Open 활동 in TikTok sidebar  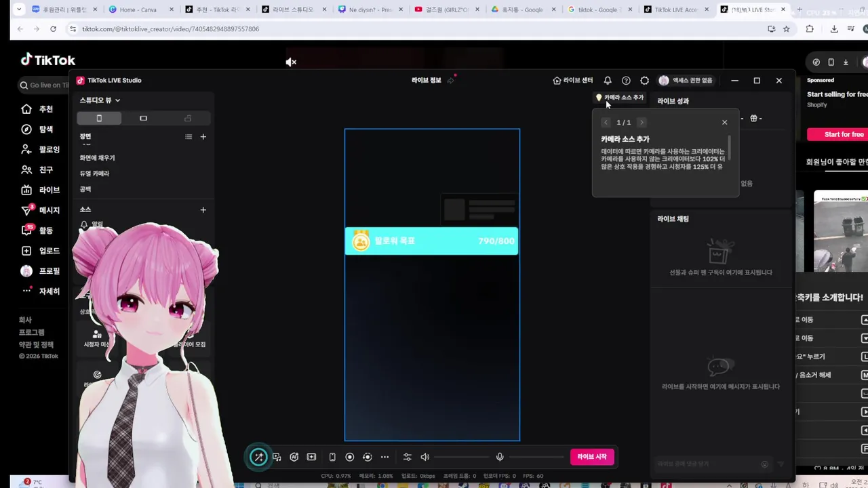[38, 230]
